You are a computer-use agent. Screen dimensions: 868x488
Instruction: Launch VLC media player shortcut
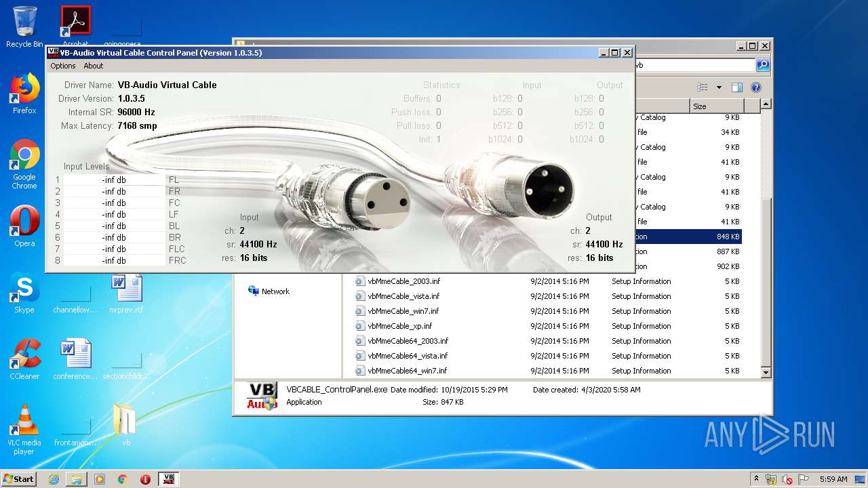coord(24,430)
